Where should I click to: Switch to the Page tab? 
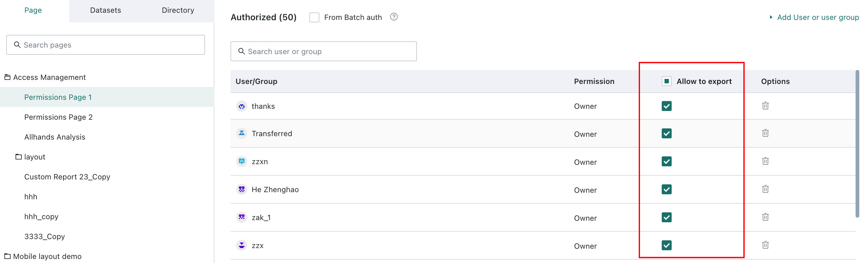pyautogui.click(x=33, y=11)
